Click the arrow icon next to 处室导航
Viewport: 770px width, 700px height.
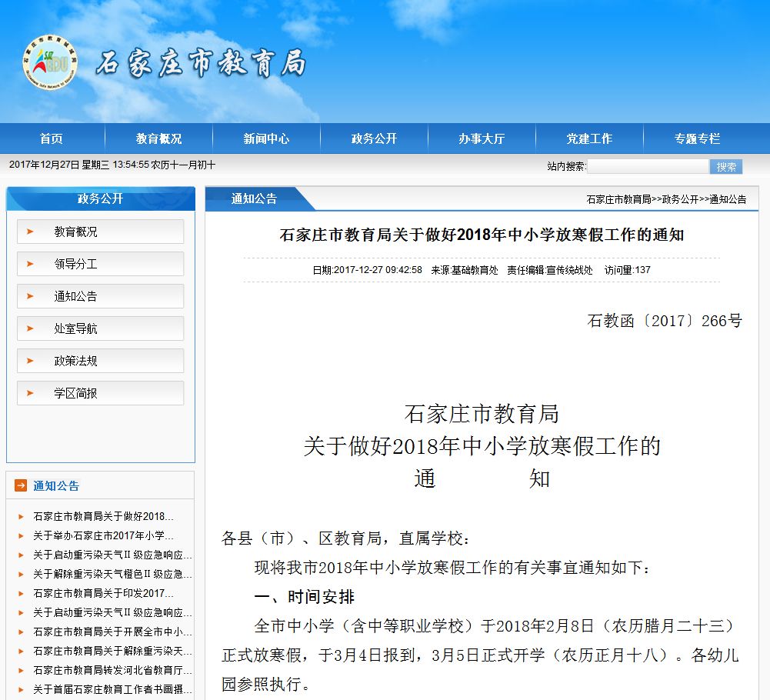[28, 328]
